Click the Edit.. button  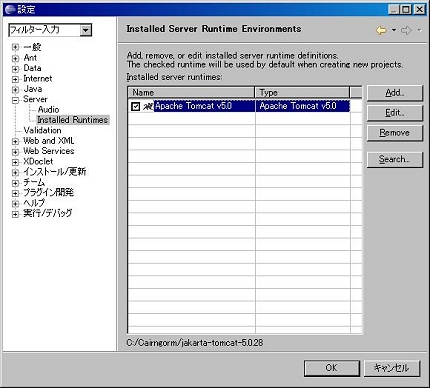click(x=395, y=113)
